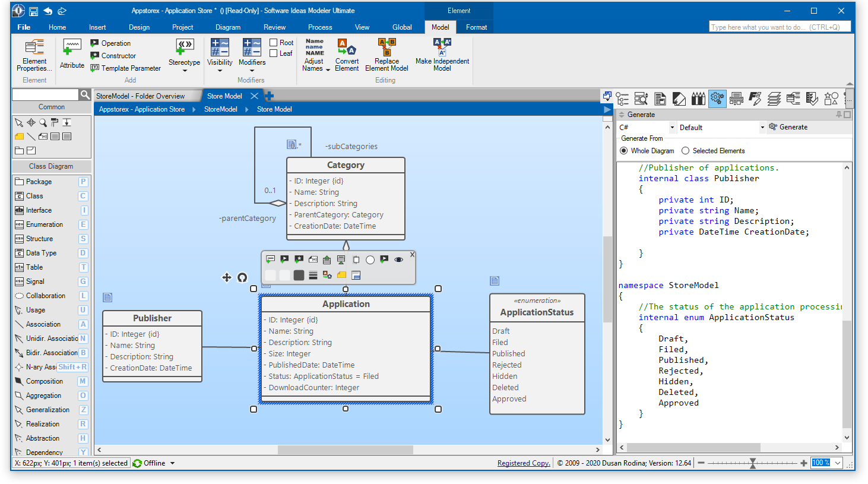Screen dimensions: 868x484
Task: Click the eye icon in floating toolbar
Action: tap(398, 260)
